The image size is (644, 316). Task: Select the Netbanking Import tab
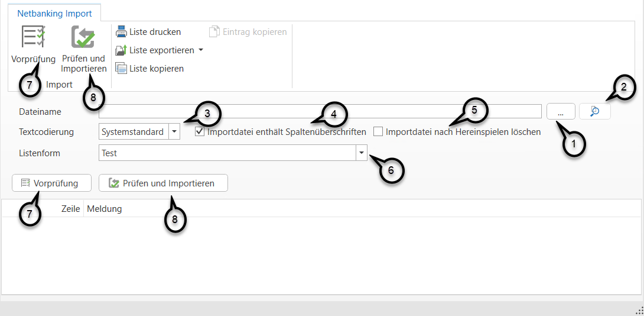click(x=54, y=13)
